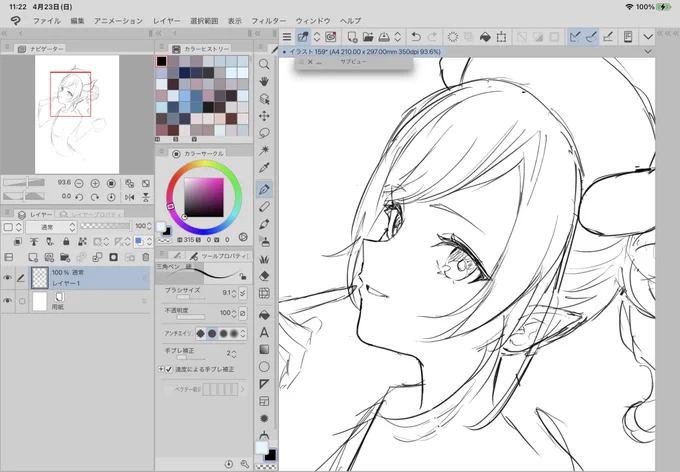Select the auto select magic wand tool

[x=264, y=150]
